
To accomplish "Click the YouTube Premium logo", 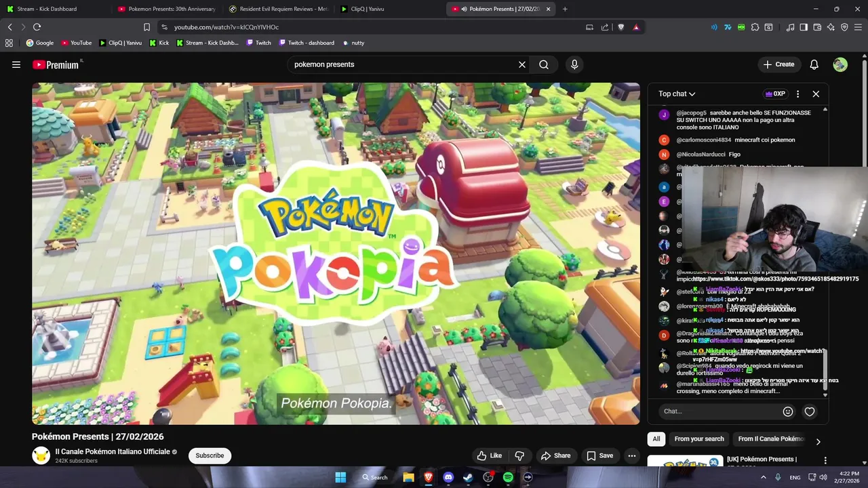I will 56,64.
